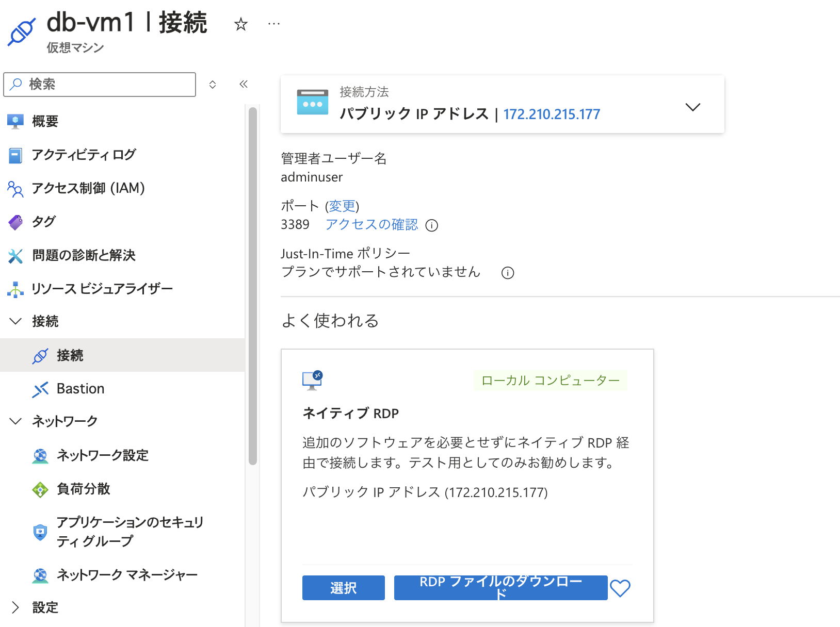The image size is (840, 627).
Task: Open the 接続方法 dropdown chevron
Action: click(693, 106)
